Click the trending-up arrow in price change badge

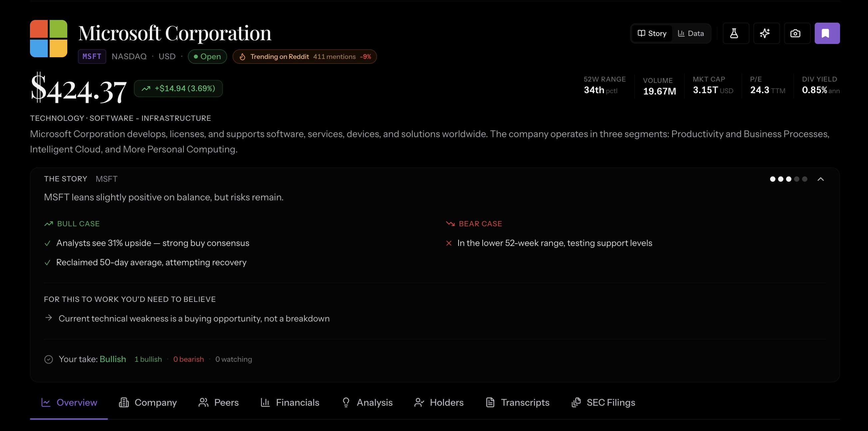pos(146,89)
